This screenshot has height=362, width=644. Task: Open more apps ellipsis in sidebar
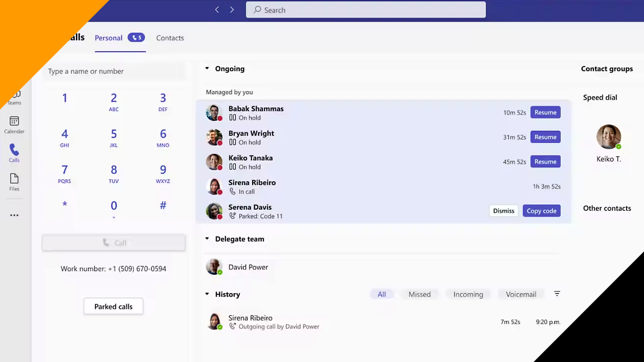[x=14, y=215]
